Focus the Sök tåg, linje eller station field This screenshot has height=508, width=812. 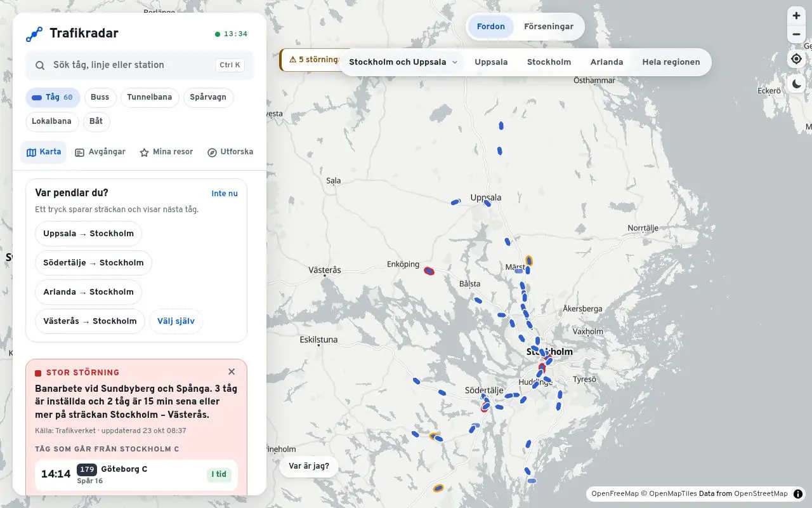pos(140,65)
